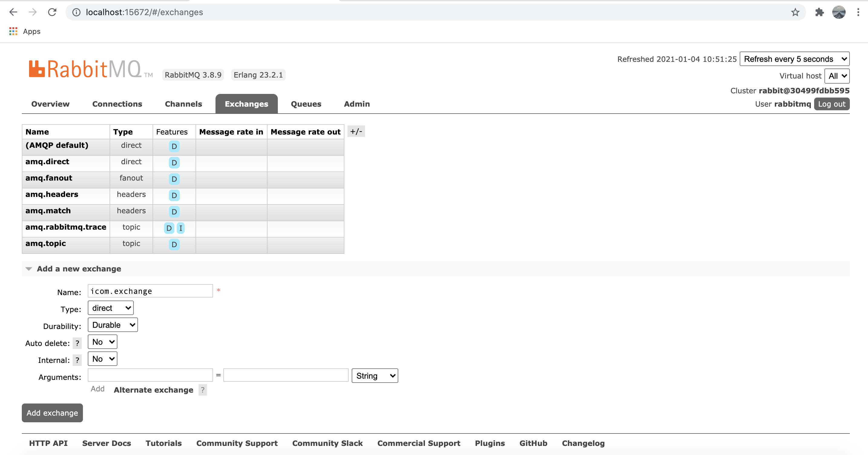Open the Refresh every 5 seconds dropdown
The width and height of the screenshot is (868, 455).
794,59
